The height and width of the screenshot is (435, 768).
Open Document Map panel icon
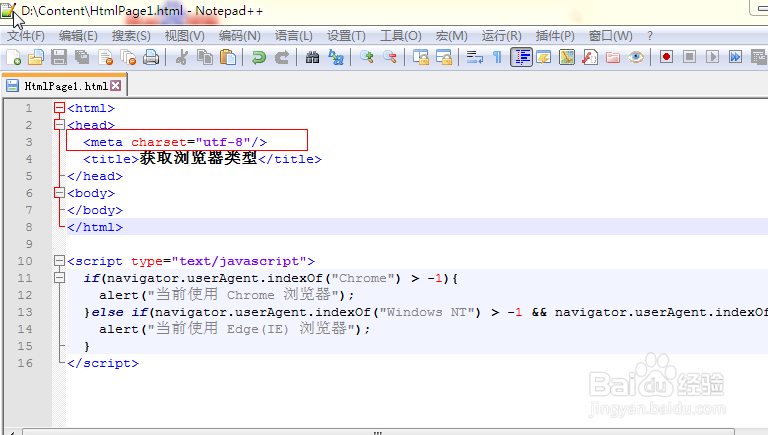(x=567, y=57)
